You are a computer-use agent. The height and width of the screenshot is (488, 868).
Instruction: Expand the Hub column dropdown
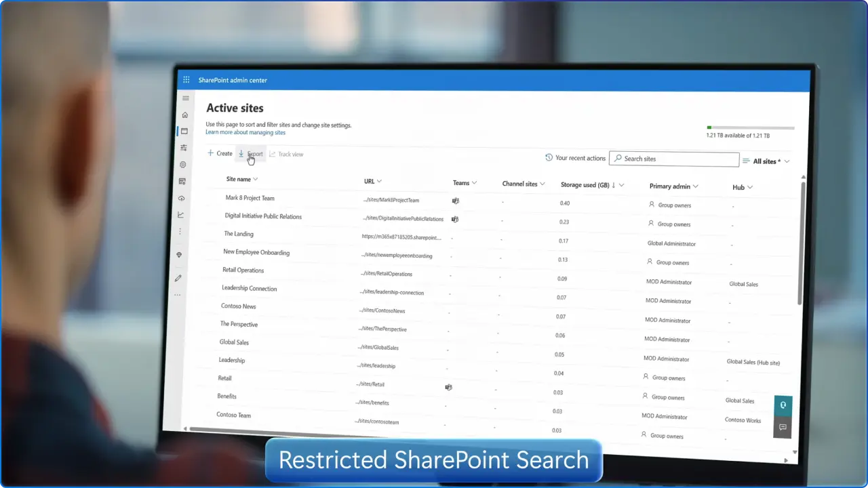(x=750, y=188)
